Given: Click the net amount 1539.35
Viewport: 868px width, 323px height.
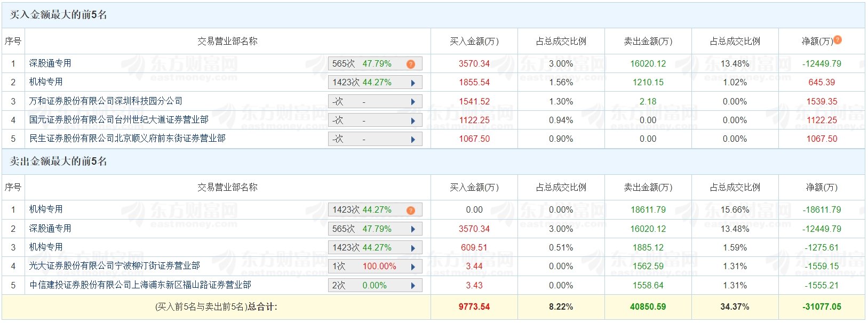Looking at the screenshot, I should 822,101.
